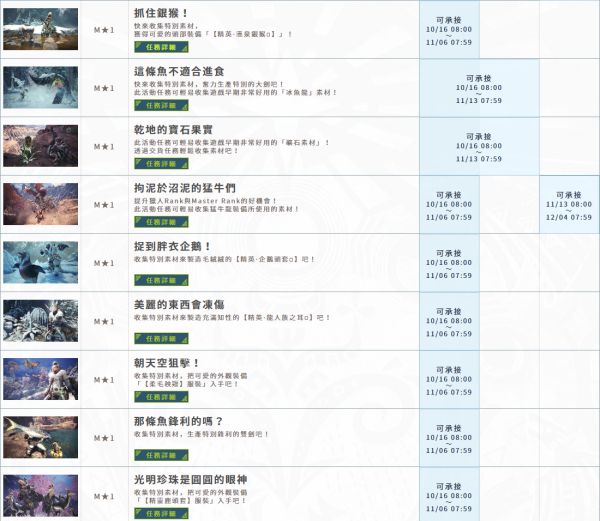Open quest details for 朝天空狙擊！

coord(161,397)
